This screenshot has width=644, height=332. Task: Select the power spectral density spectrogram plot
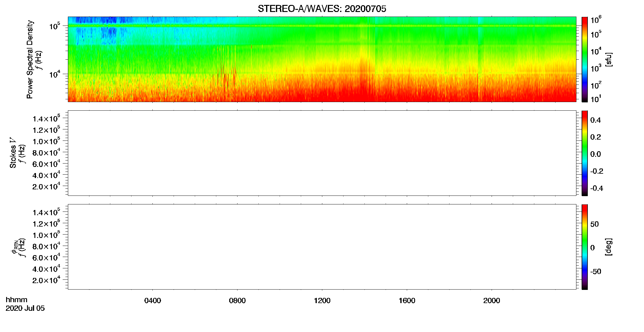coord(322,59)
